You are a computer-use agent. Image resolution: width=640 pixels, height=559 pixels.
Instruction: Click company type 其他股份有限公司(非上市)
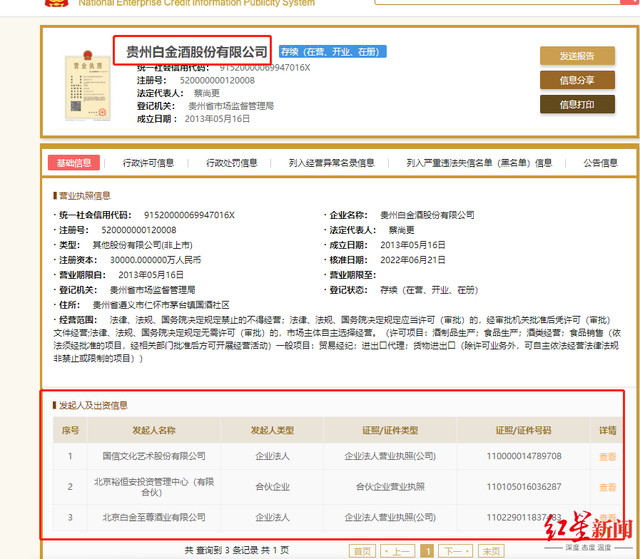[x=142, y=245]
